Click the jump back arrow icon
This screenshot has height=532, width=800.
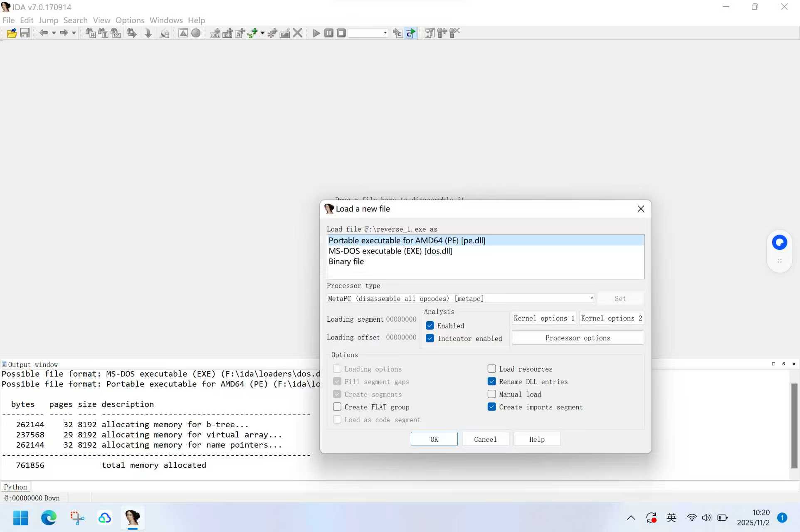pyautogui.click(x=43, y=33)
